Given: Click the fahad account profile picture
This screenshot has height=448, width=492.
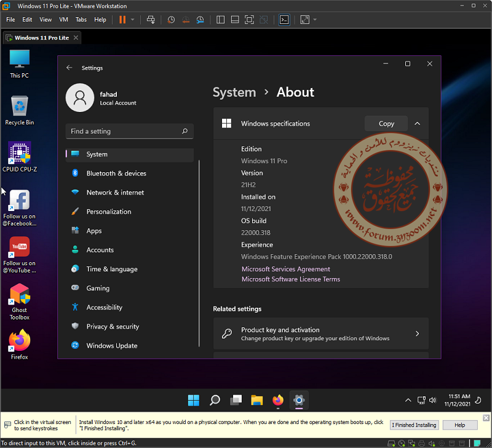Looking at the screenshot, I should tap(80, 98).
